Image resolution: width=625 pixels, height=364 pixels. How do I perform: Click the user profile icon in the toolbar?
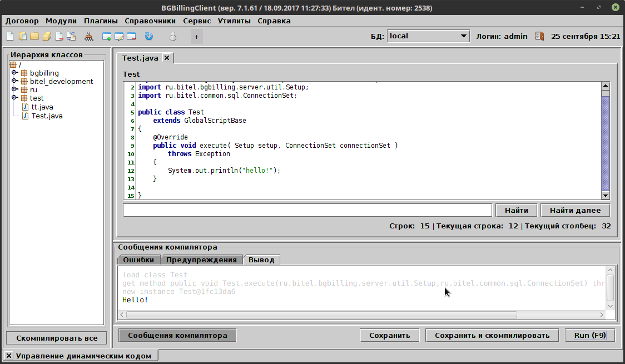click(x=172, y=36)
